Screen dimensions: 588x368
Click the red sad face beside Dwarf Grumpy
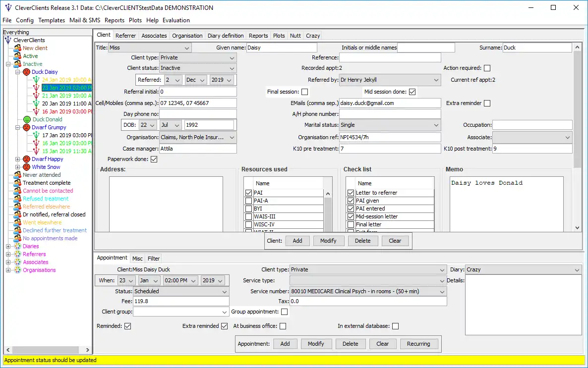(26, 127)
